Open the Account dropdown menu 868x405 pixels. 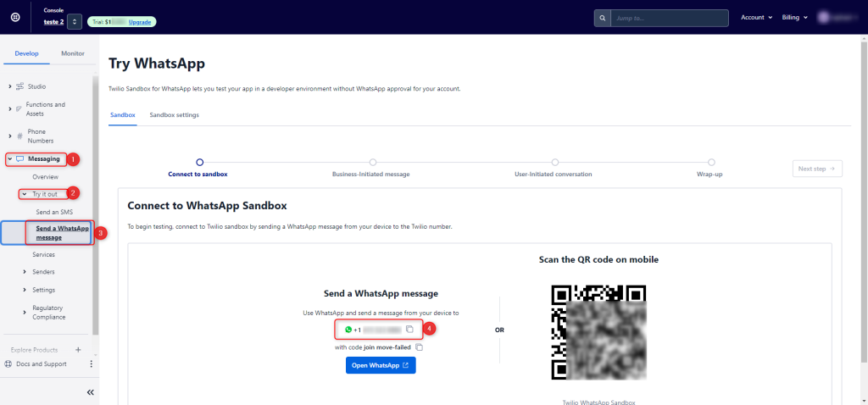[x=756, y=18]
